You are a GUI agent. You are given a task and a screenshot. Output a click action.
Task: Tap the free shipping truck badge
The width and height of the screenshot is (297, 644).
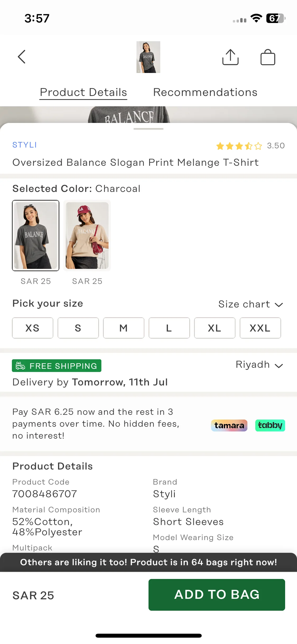[x=56, y=366]
